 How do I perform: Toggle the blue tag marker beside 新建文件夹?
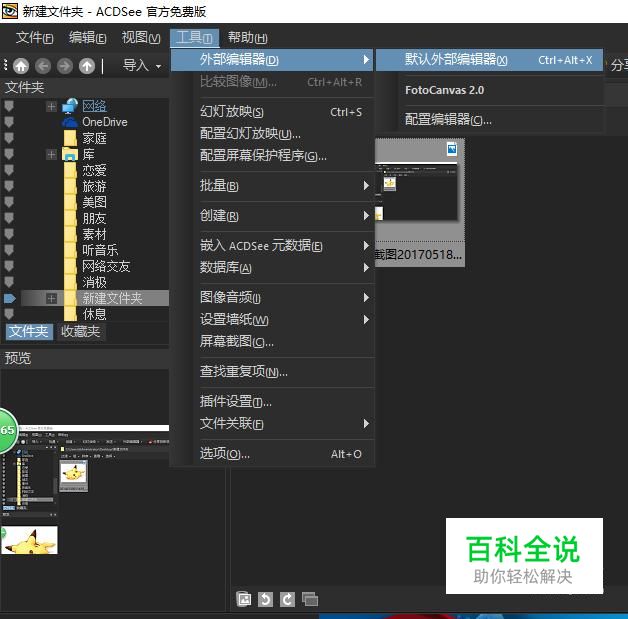click(10, 298)
